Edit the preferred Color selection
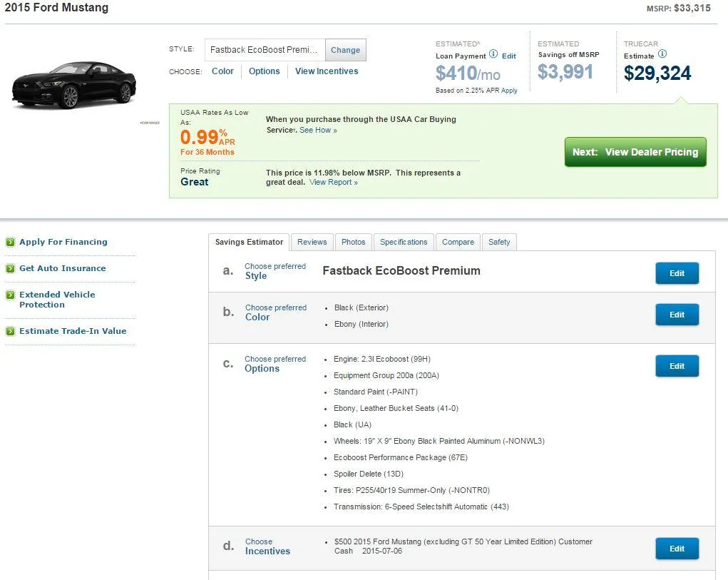Viewport: 728px width, 580px height. [x=677, y=315]
